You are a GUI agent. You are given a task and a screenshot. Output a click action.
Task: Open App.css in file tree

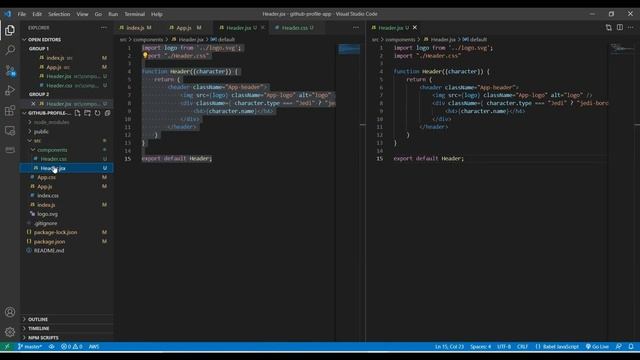coord(46,177)
